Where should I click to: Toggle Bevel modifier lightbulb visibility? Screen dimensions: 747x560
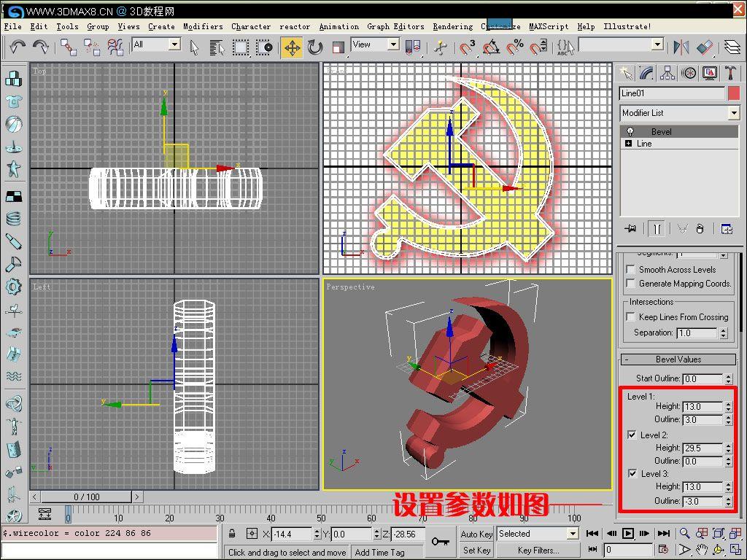630,131
